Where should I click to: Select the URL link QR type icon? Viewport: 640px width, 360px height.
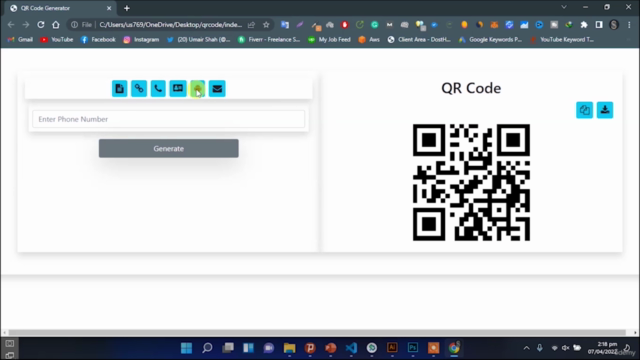pyautogui.click(x=139, y=89)
